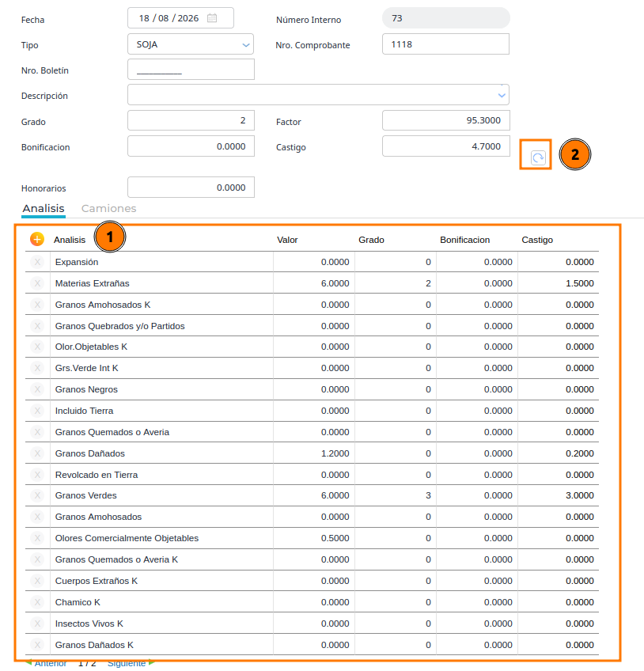
Task: Expand the Tipo dropdown showing SOJA
Action: coord(191,44)
